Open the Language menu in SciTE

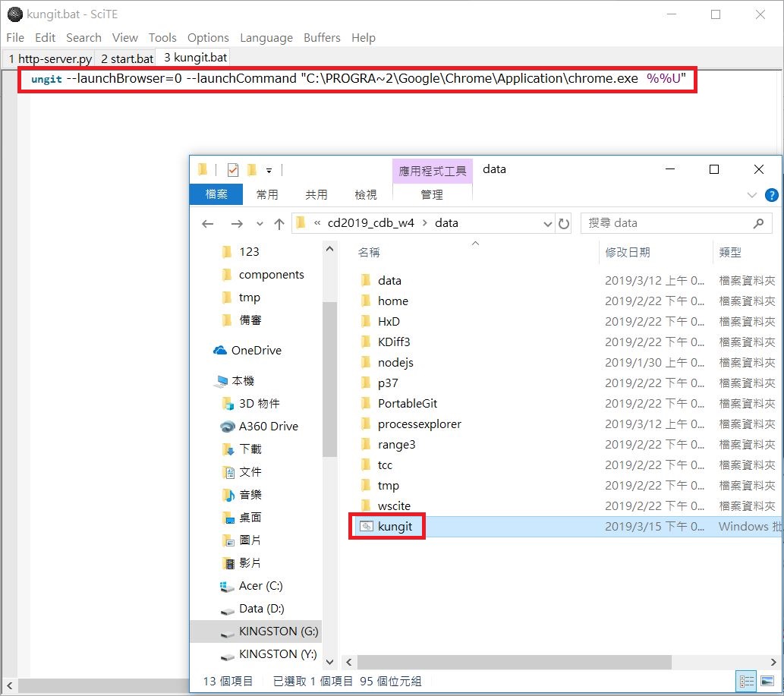(x=266, y=37)
